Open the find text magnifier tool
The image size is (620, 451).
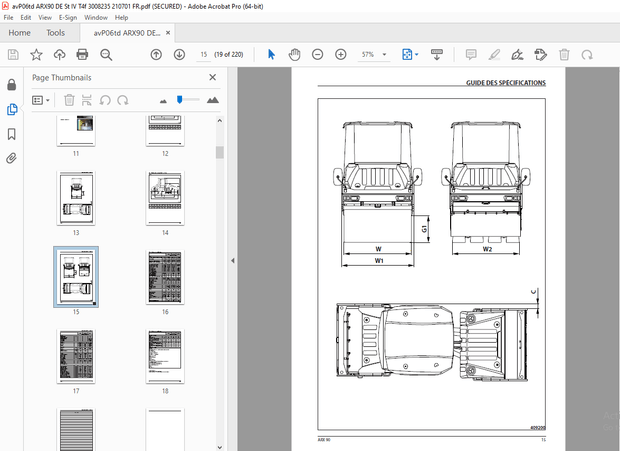(106, 55)
